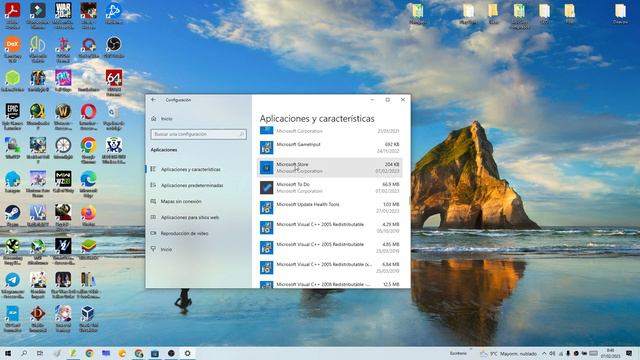
Task: Click the taskbar clock and date
Action: tap(610, 353)
